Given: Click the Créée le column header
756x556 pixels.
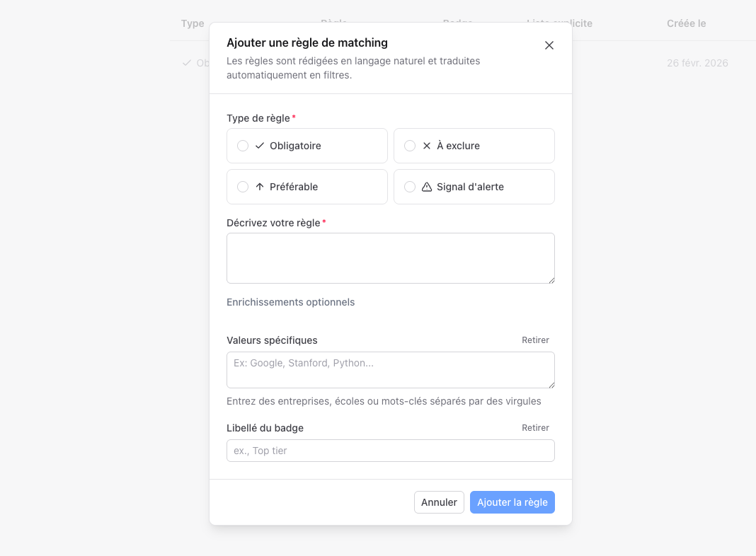Looking at the screenshot, I should tap(686, 23).
